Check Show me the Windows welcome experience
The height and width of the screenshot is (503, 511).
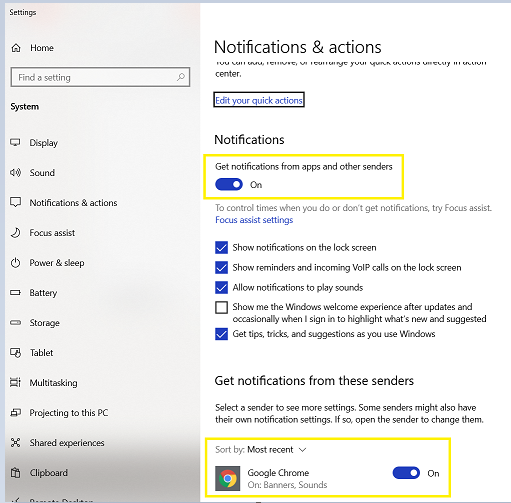[x=221, y=308]
